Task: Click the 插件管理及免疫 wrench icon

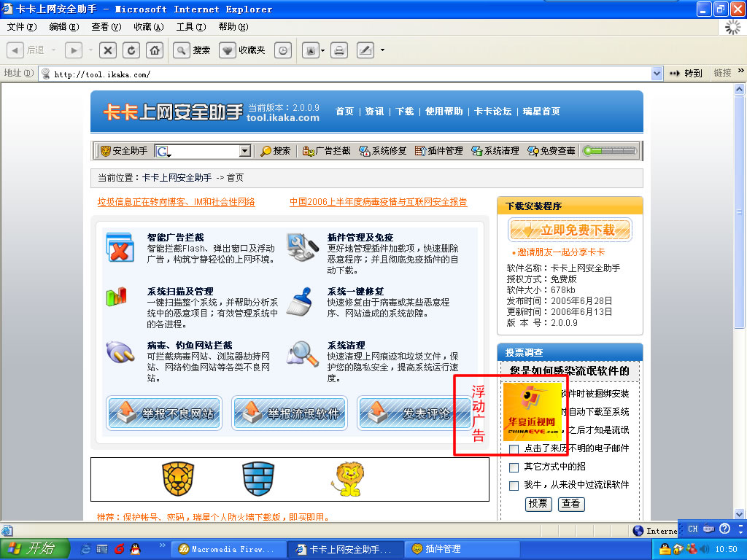Action: [x=303, y=247]
